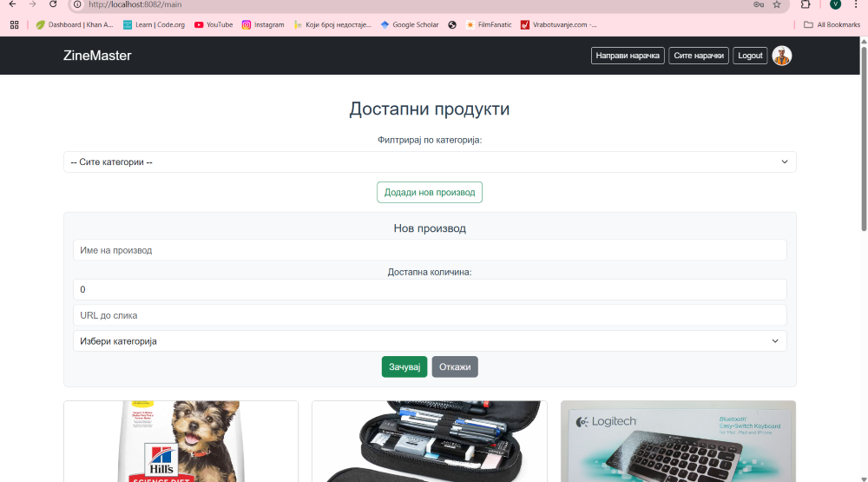The height and width of the screenshot is (482, 868).
Task: Click the user avatar in the navbar
Action: tap(781, 56)
